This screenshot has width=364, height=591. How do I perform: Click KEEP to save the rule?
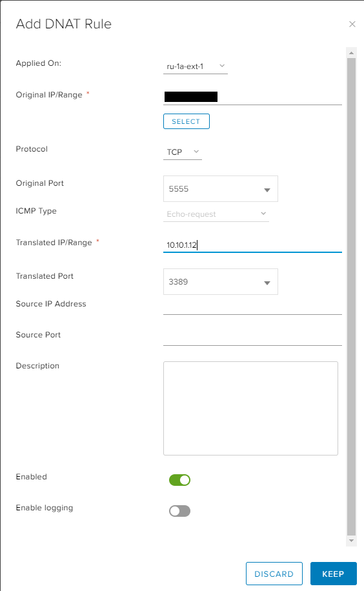[x=334, y=574]
